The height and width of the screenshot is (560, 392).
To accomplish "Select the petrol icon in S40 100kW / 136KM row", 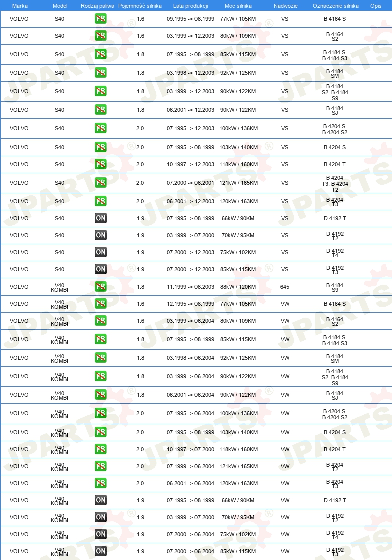I will point(101,128).
